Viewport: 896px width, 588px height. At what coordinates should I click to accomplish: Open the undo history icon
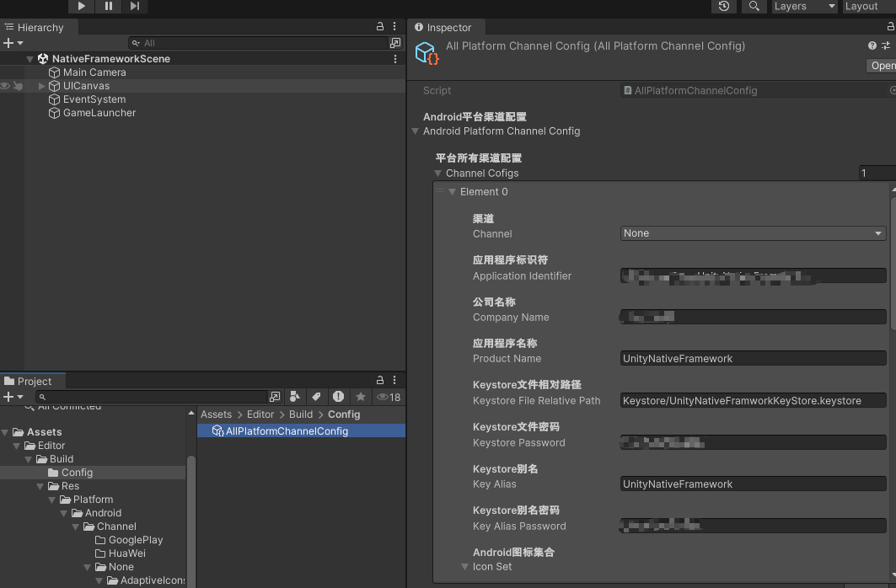724,6
